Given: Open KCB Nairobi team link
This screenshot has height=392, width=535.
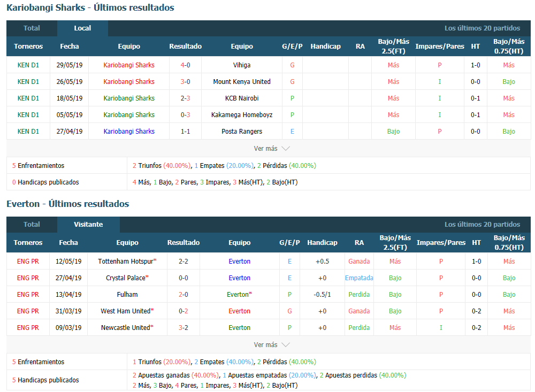Looking at the screenshot, I should coord(242,98).
